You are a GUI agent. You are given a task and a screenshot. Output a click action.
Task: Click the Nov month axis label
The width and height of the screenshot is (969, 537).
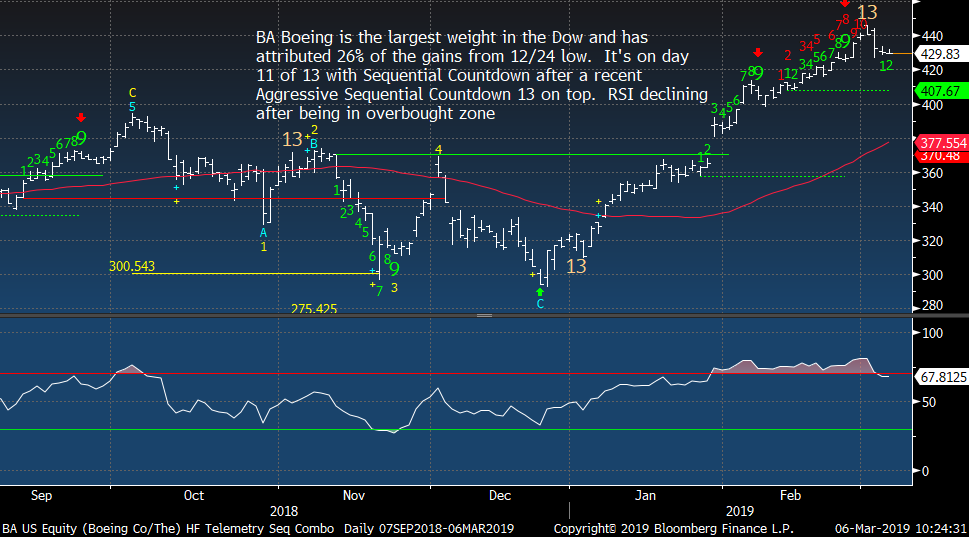pyautogui.click(x=354, y=496)
